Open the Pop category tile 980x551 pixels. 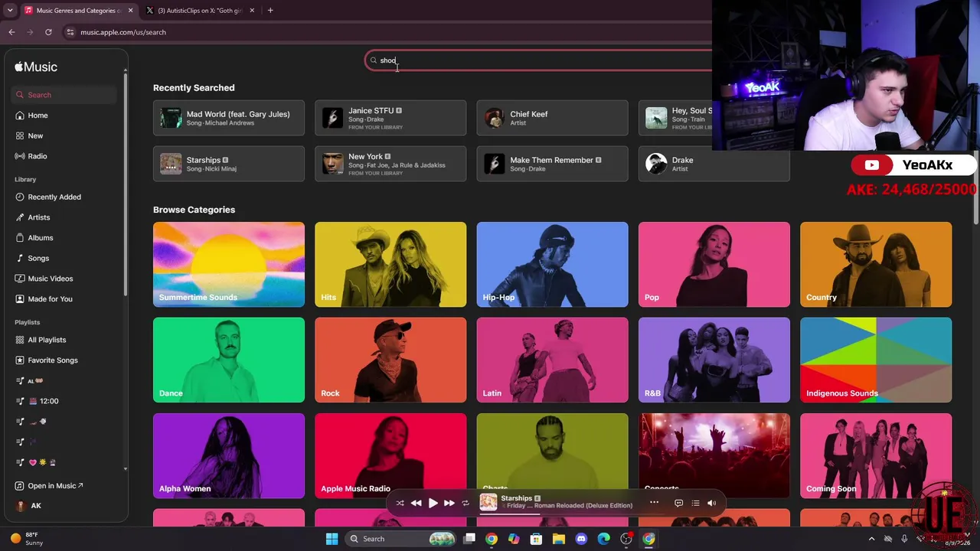714,265
